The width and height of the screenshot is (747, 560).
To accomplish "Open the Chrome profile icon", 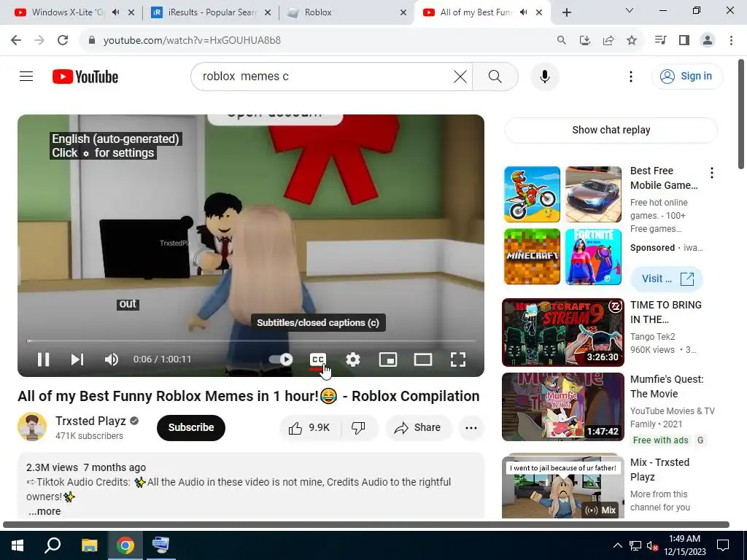I will pyautogui.click(x=708, y=40).
